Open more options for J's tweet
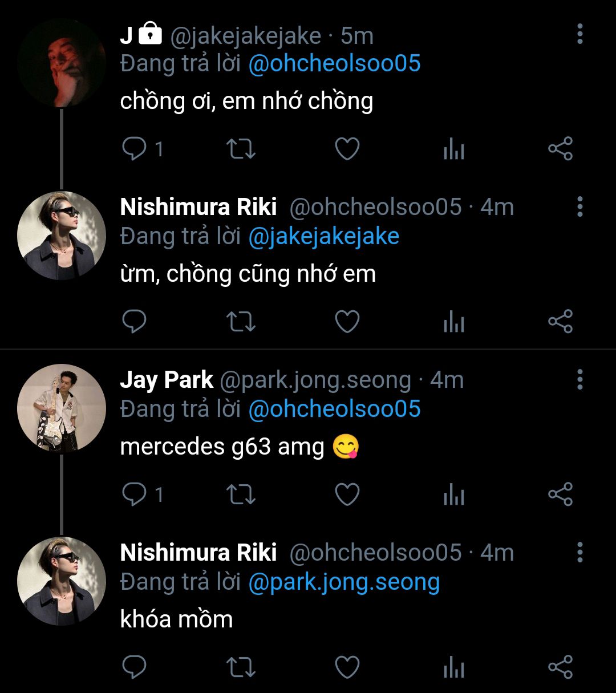The width and height of the screenshot is (616, 693). [x=579, y=34]
